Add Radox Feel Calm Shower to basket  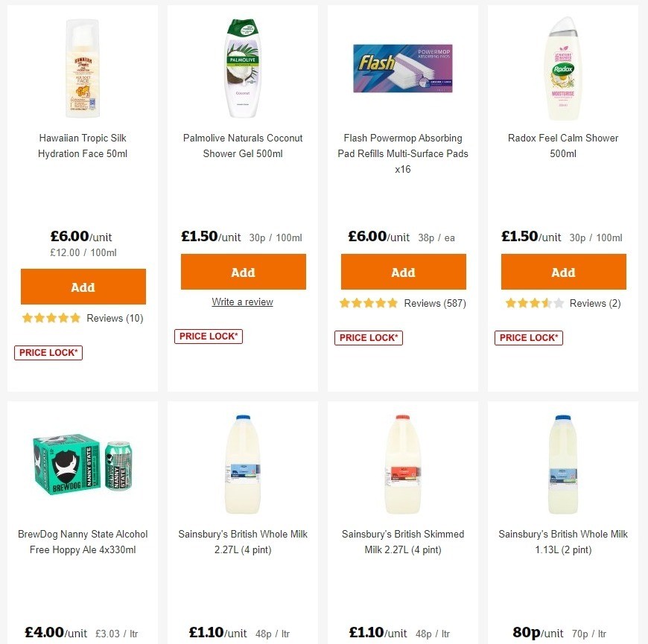point(563,272)
